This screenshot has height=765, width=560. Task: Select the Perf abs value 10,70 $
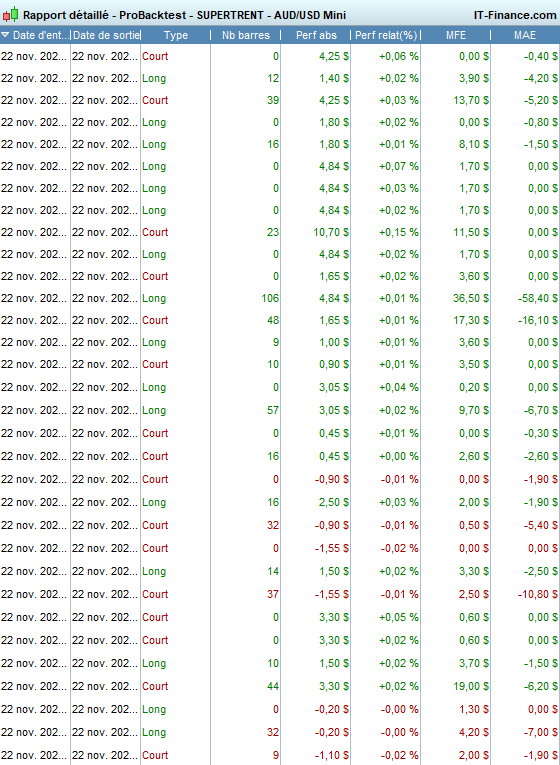[331, 232]
